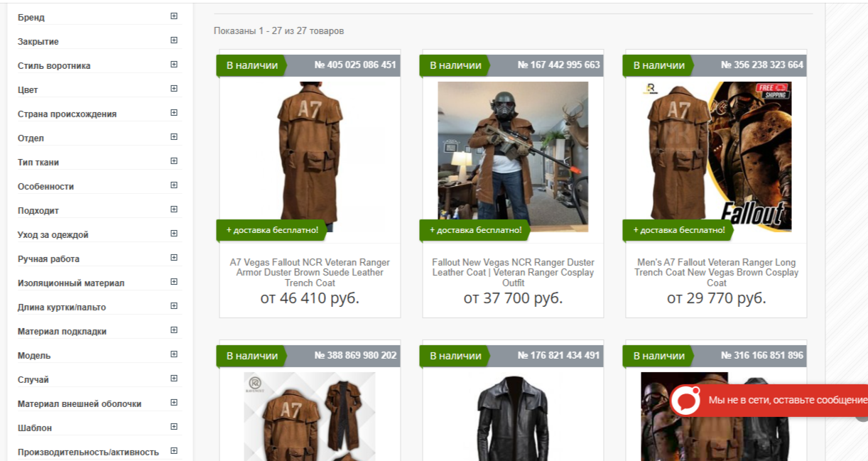
Task: Expand the Отдел filter plus icon
Action: pos(174,136)
